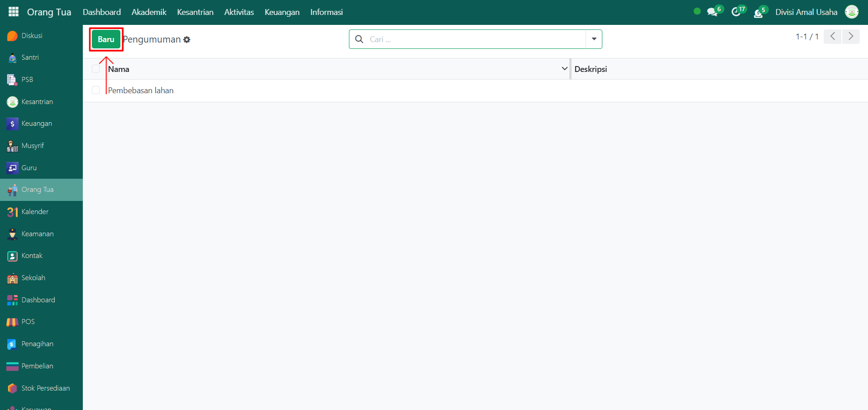Open the conversations chat bubble icon
The image size is (868, 410).
pos(712,12)
